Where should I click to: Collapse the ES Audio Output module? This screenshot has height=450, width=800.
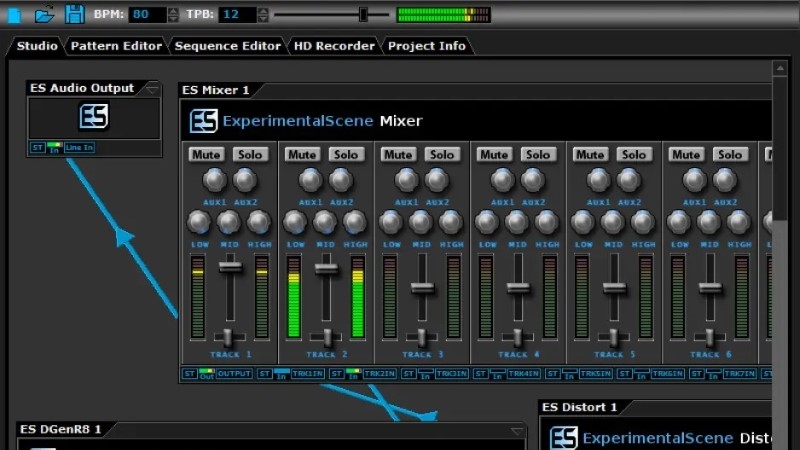pos(152,90)
